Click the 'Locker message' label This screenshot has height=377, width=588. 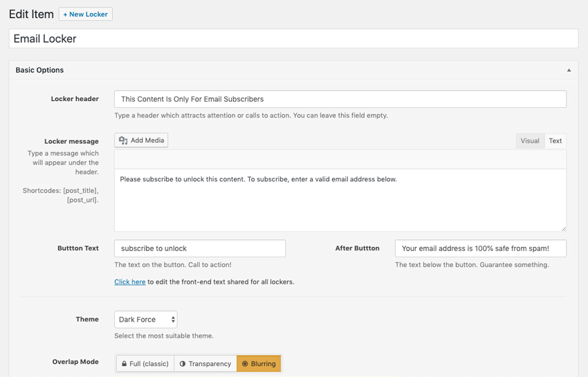72,141
